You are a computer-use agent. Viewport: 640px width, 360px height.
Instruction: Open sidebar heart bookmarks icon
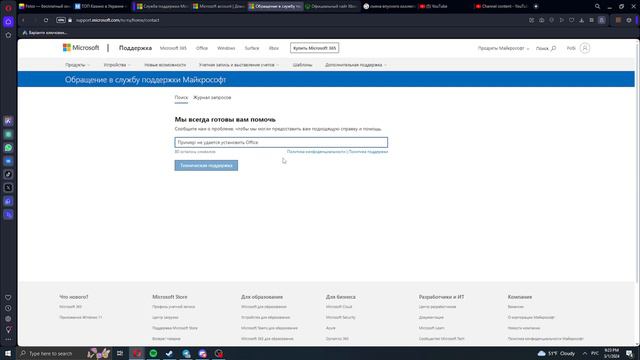click(x=8, y=298)
